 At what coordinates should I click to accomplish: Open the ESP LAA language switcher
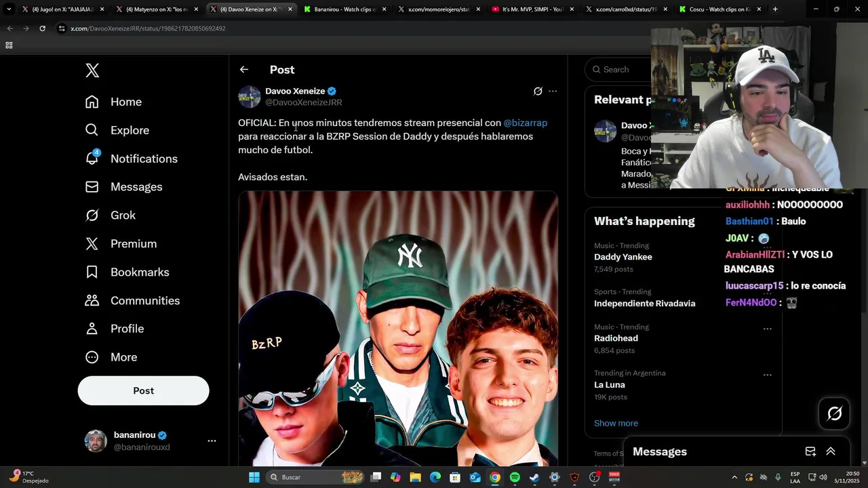click(795, 477)
